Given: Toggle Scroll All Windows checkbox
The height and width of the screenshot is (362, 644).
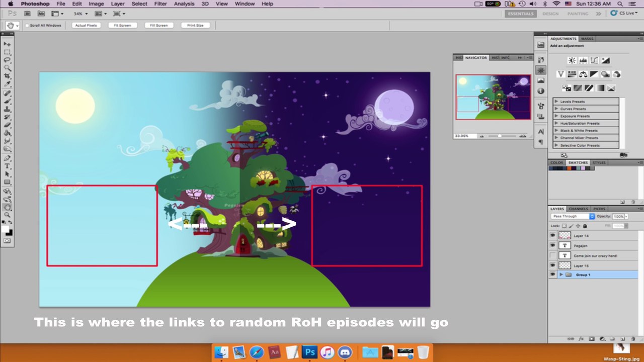Looking at the screenshot, I should coord(27,25).
